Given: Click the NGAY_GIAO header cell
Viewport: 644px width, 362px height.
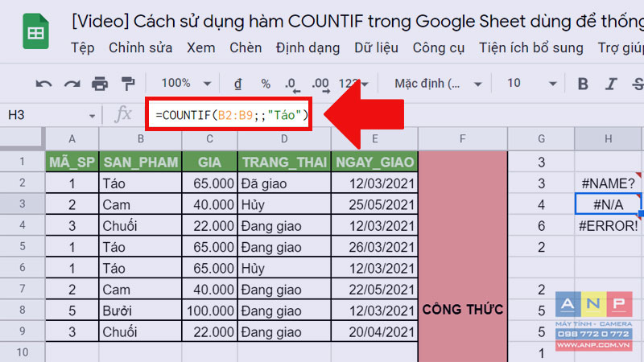Looking at the screenshot, I should (x=374, y=162).
